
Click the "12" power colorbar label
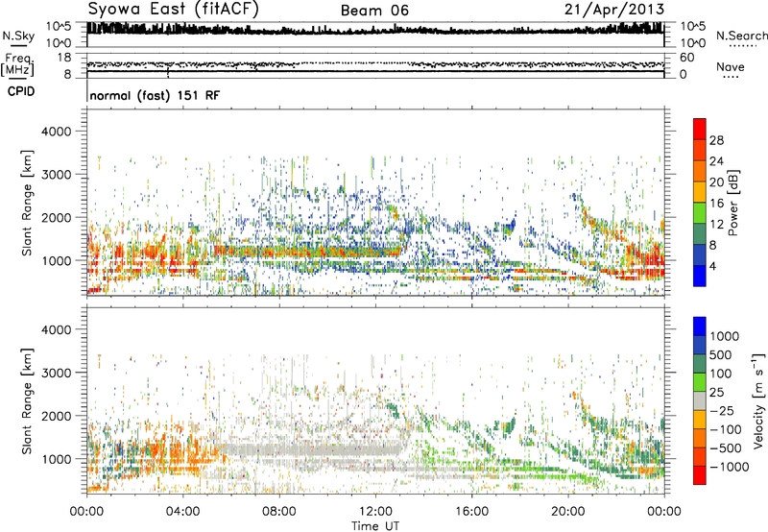(716, 225)
